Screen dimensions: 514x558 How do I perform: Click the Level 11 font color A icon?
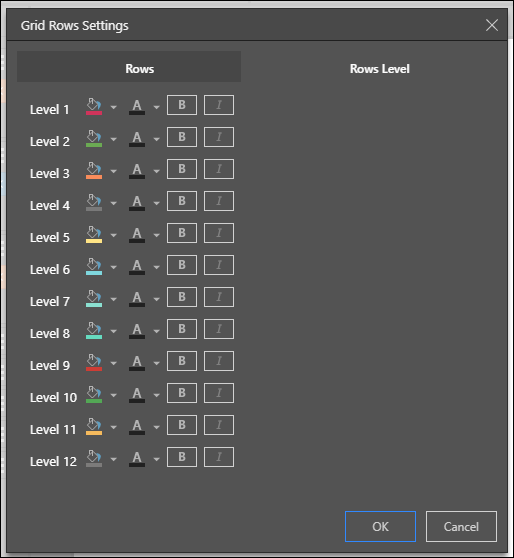(137, 427)
